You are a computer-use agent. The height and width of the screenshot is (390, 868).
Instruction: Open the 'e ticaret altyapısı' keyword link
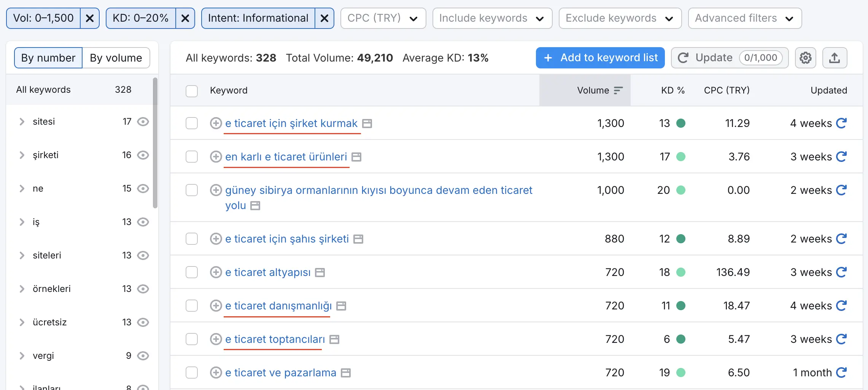(268, 272)
